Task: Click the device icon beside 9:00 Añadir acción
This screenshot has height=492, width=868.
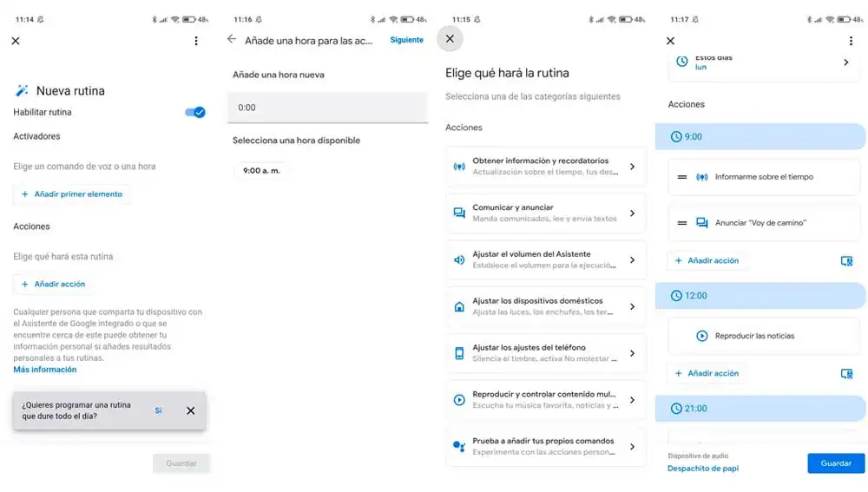Action: point(846,260)
